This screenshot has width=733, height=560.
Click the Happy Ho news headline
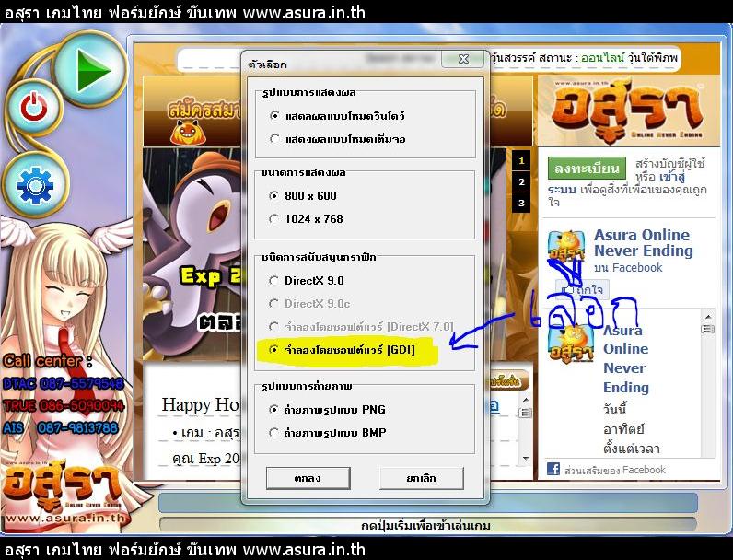click(200, 405)
